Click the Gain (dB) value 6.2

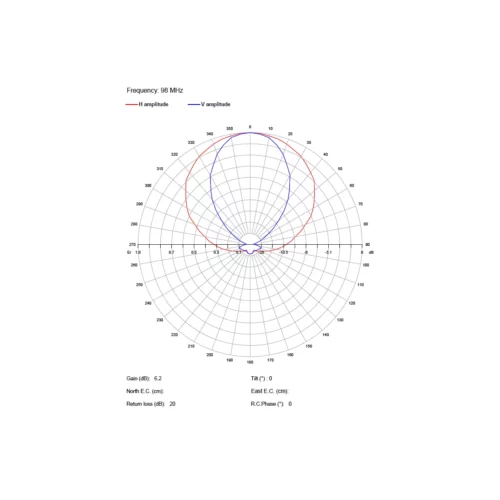coord(158,378)
